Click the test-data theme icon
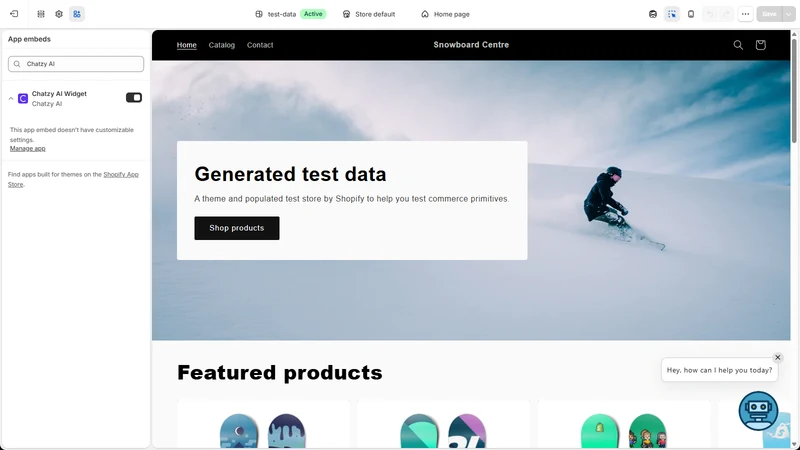This screenshot has width=800, height=450. coord(259,14)
